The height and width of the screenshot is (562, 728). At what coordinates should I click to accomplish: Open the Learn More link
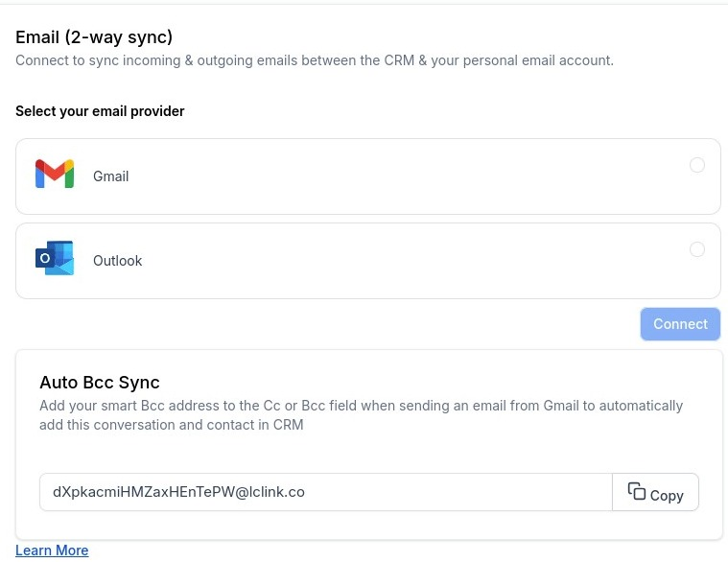tap(52, 550)
